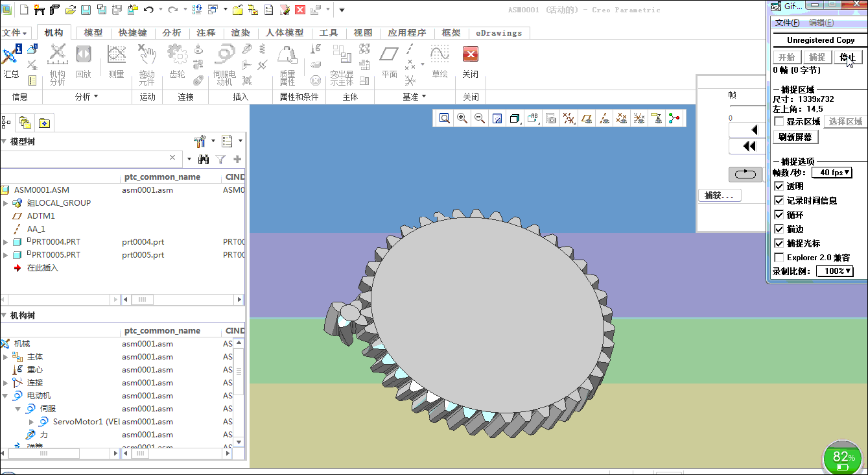
Task: Click the Open folder icon in quick access toolbar
Action: click(x=70, y=9)
